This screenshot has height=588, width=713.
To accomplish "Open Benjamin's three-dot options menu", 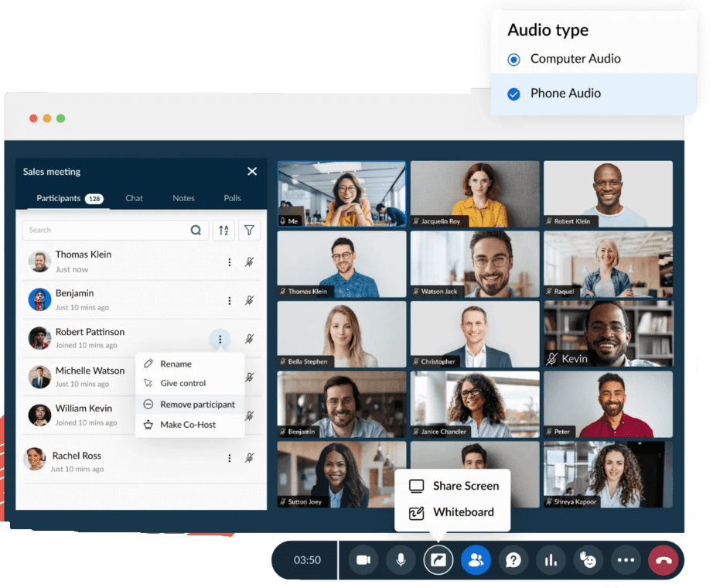I will tap(229, 300).
